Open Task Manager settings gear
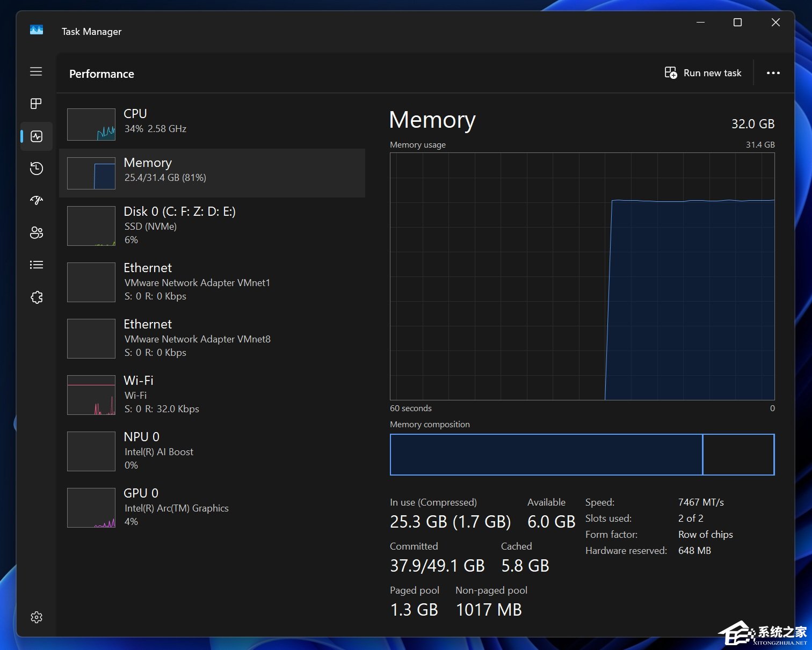812x650 pixels. coord(37,617)
